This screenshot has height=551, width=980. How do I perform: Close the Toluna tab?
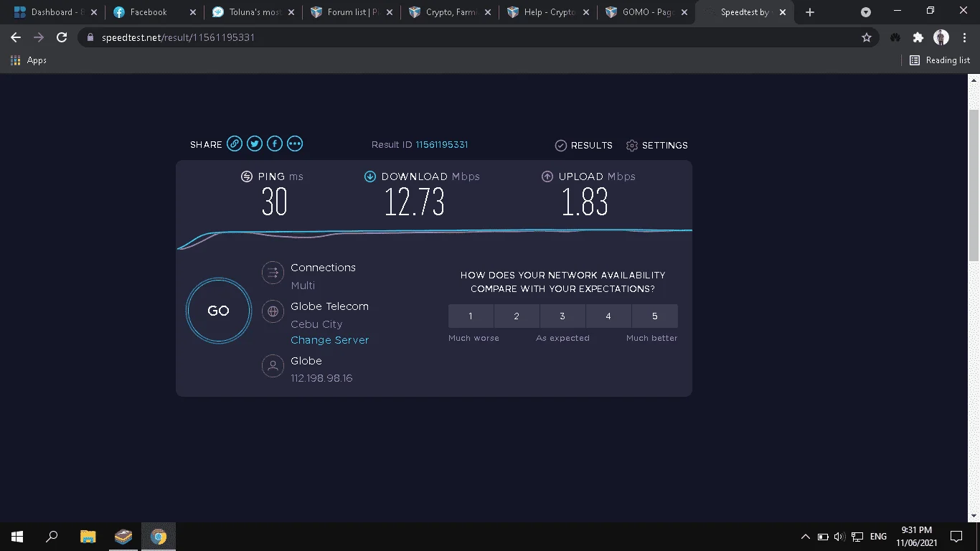(x=291, y=12)
